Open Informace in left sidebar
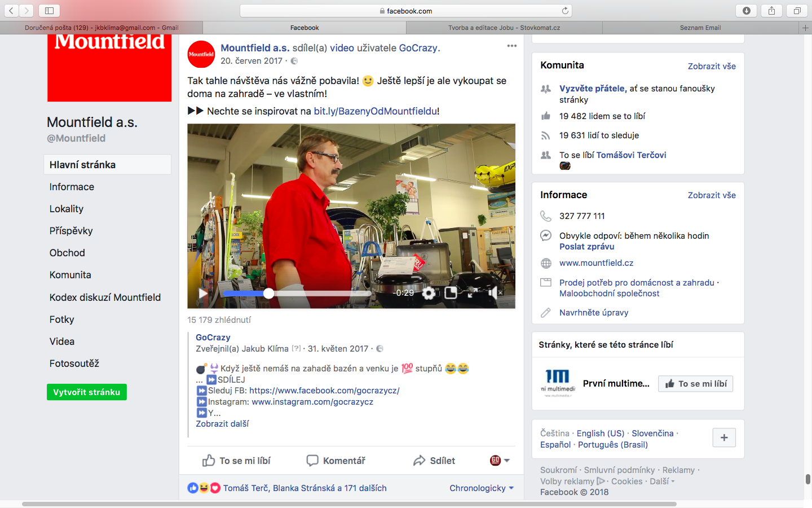 pyautogui.click(x=72, y=187)
